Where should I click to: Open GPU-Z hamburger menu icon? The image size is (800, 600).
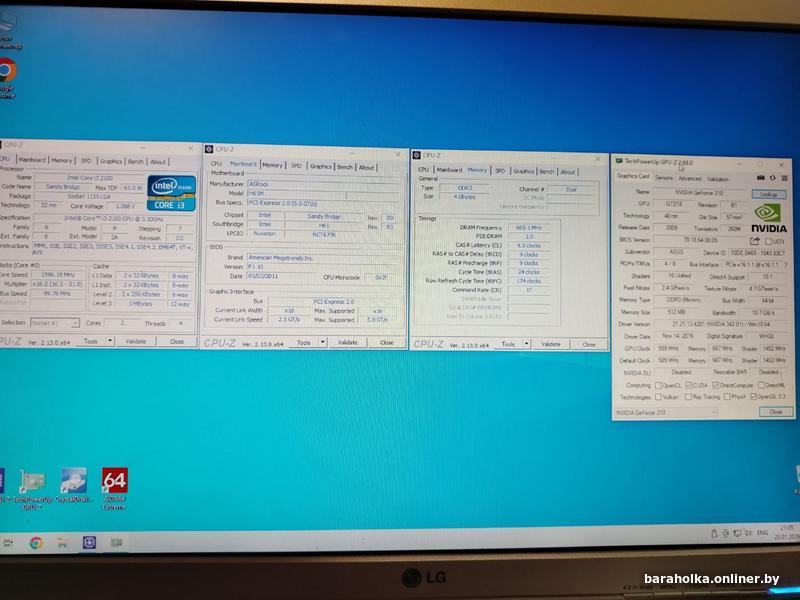point(784,178)
